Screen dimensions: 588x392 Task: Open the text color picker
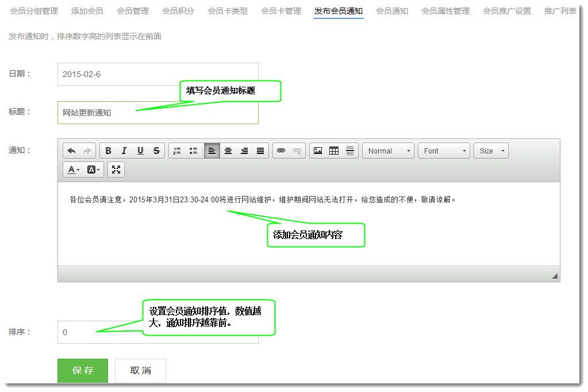click(74, 169)
